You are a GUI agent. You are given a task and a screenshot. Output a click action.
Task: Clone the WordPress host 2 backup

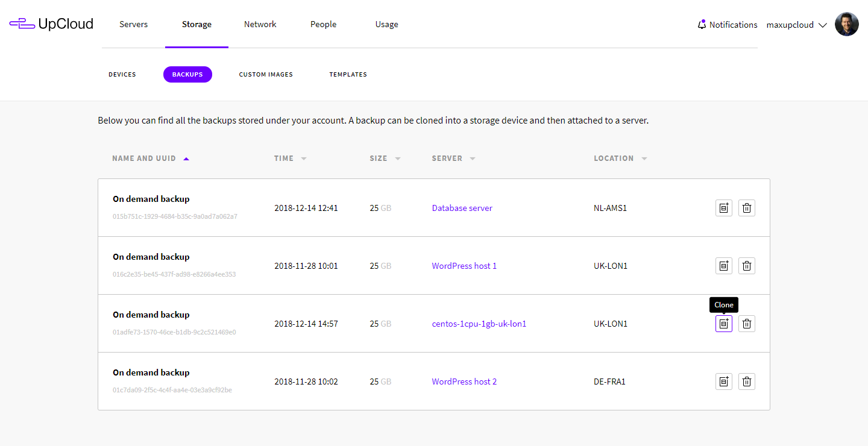(724, 382)
